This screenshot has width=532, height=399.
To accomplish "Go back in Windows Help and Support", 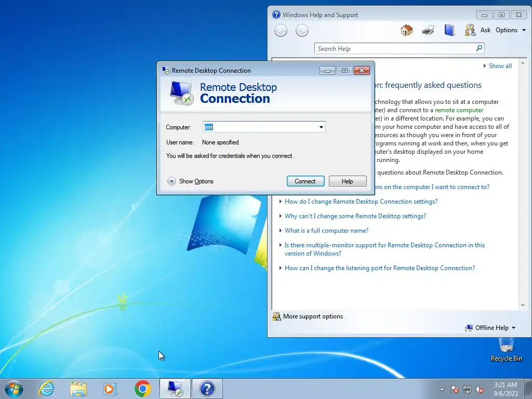I will (281, 31).
